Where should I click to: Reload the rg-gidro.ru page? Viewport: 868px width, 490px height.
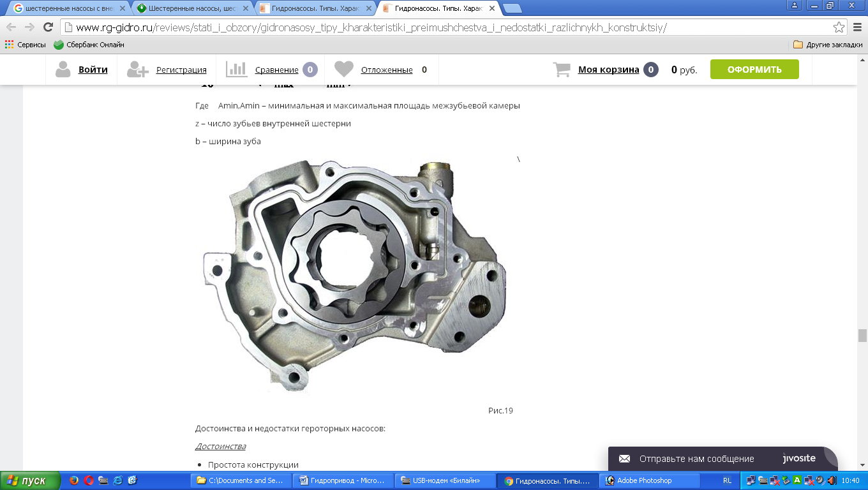48,27
